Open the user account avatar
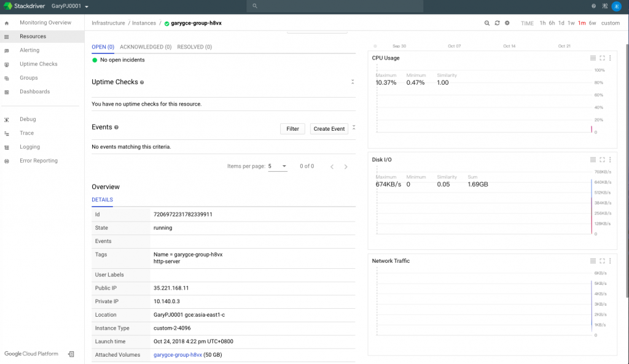Screen dimensions: 629x364 (x=617, y=6)
